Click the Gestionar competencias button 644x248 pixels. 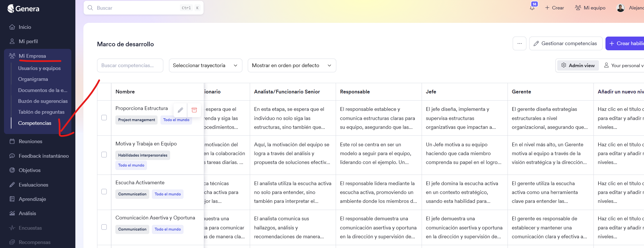coord(566,43)
